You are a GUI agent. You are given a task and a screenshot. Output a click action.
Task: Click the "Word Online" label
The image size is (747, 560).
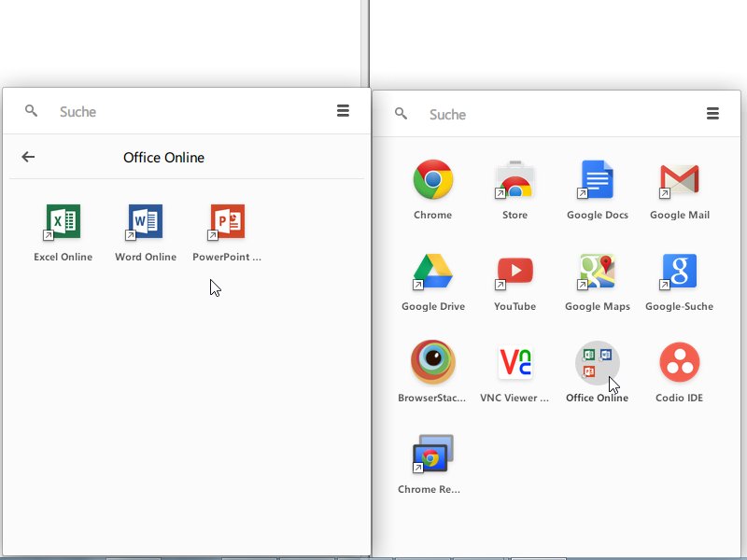pyautogui.click(x=146, y=257)
